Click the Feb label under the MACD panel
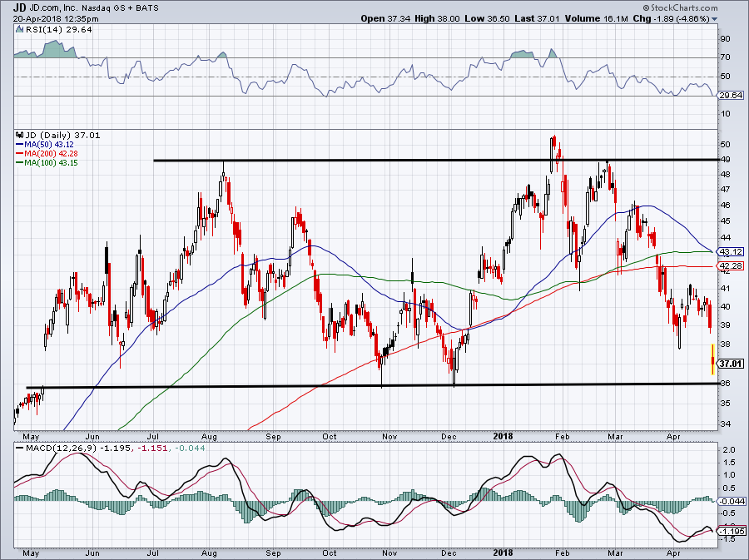This screenshot has width=749, height=560. click(563, 553)
